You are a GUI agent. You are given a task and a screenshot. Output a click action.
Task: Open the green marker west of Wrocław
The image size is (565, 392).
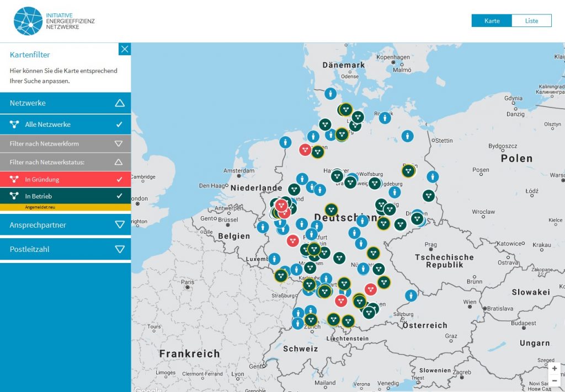click(429, 195)
